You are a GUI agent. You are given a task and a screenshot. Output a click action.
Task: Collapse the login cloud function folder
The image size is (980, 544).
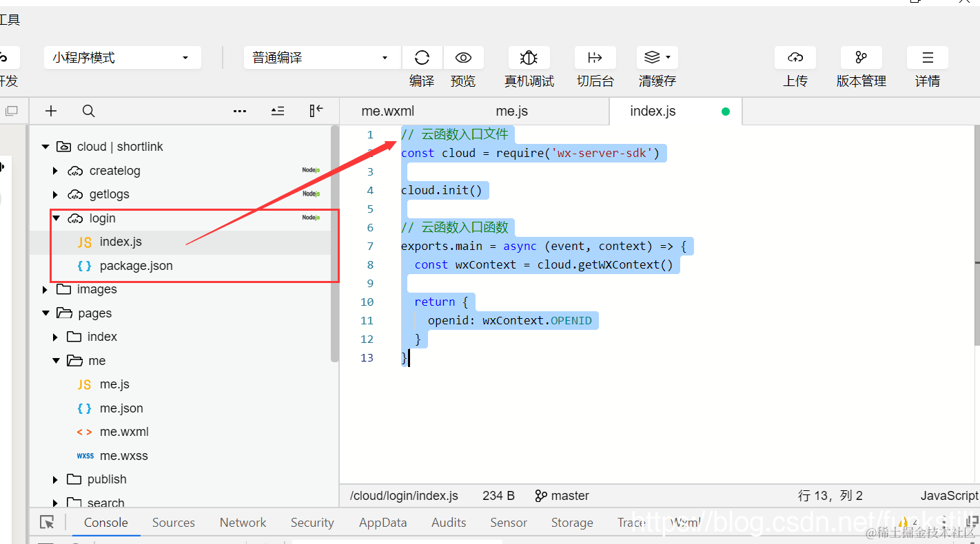[57, 218]
